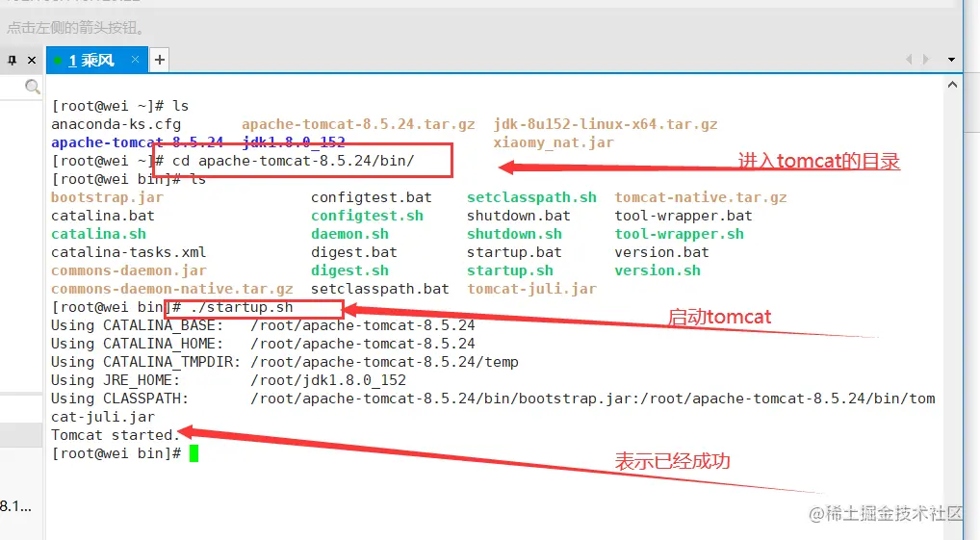Click 'setclasspath.sh' in the listing

[531, 197]
